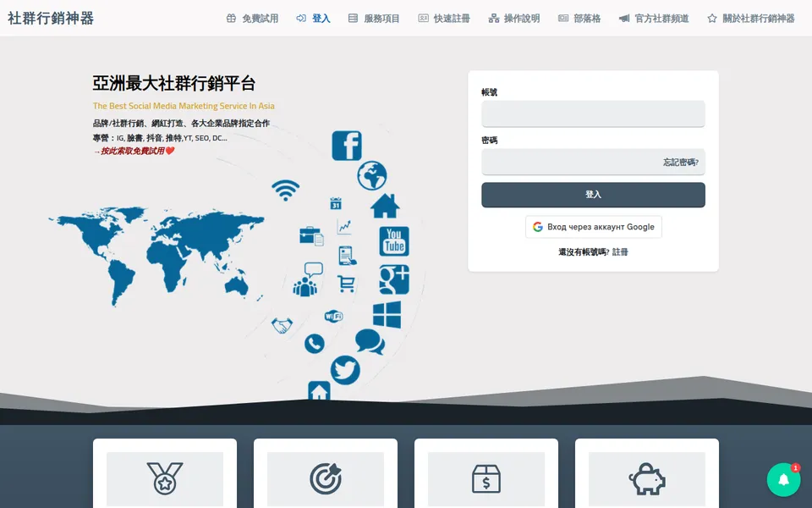Viewport: 812px width, 508px height.
Task: Click the Twitter bird icon
Action: pyautogui.click(x=345, y=370)
